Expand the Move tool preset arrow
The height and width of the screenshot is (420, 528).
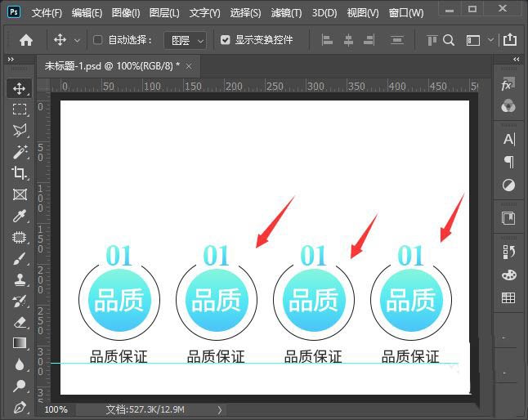point(78,39)
